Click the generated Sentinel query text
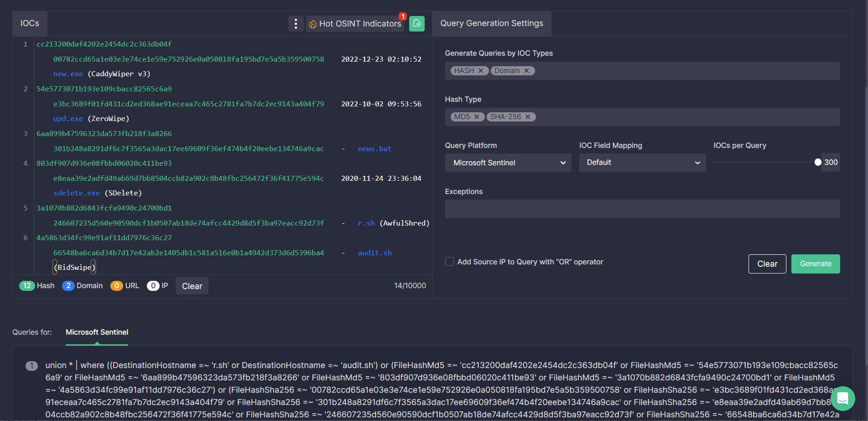868x421 pixels. (442, 390)
